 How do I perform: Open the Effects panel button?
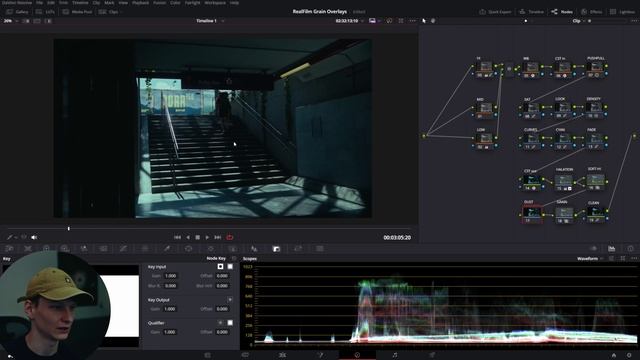(591, 12)
